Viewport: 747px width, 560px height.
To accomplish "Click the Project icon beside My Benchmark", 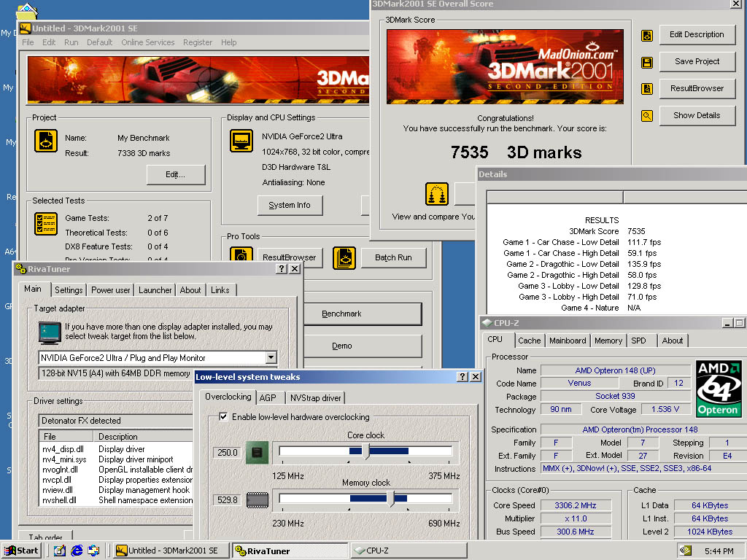I will [x=46, y=141].
